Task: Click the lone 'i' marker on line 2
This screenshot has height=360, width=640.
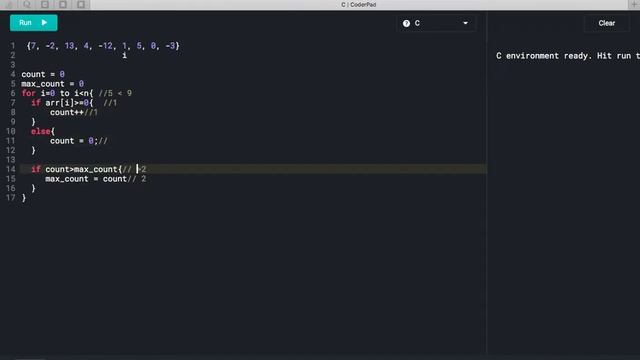Action: point(124,56)
